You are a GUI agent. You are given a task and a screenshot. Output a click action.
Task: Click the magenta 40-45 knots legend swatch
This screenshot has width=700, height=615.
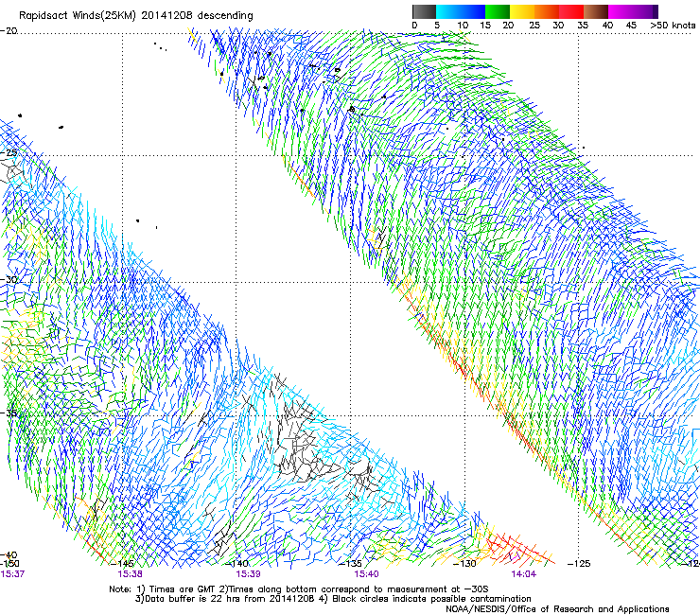621,11
